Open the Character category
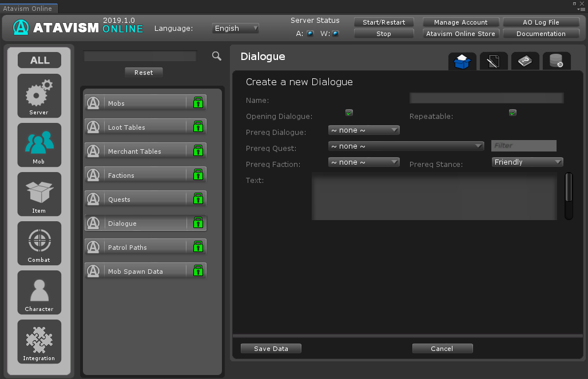Image resolution: width=588 pixels, height=379 pixels. tap(39, 292)
